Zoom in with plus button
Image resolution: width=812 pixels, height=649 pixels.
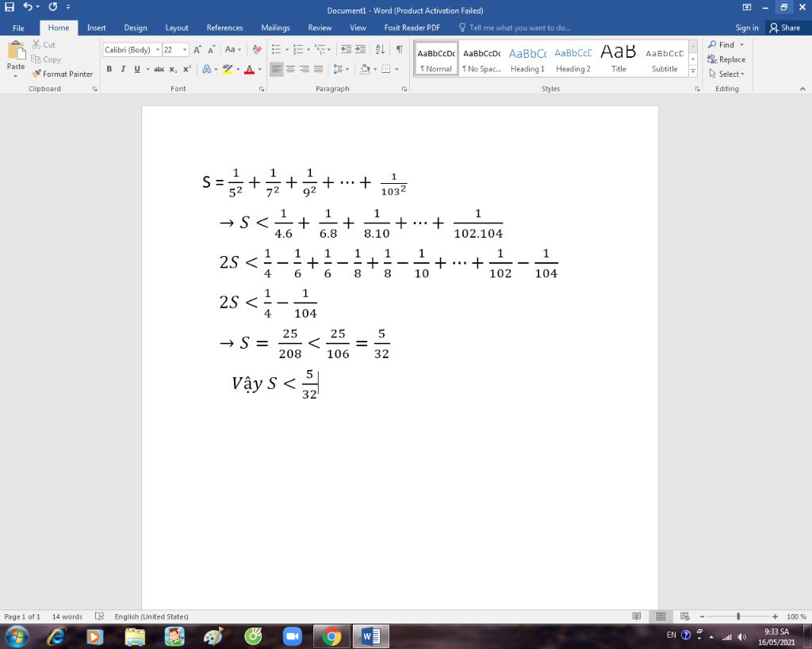point(775,617)
